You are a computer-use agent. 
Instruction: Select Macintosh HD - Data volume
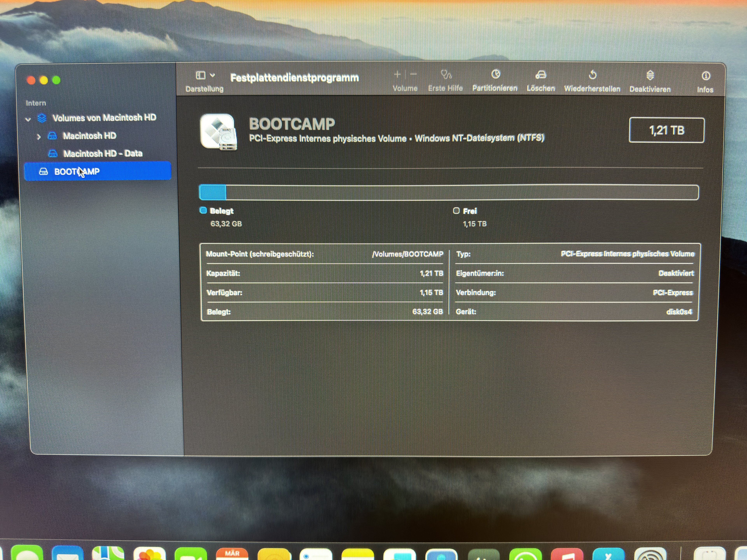103,154
